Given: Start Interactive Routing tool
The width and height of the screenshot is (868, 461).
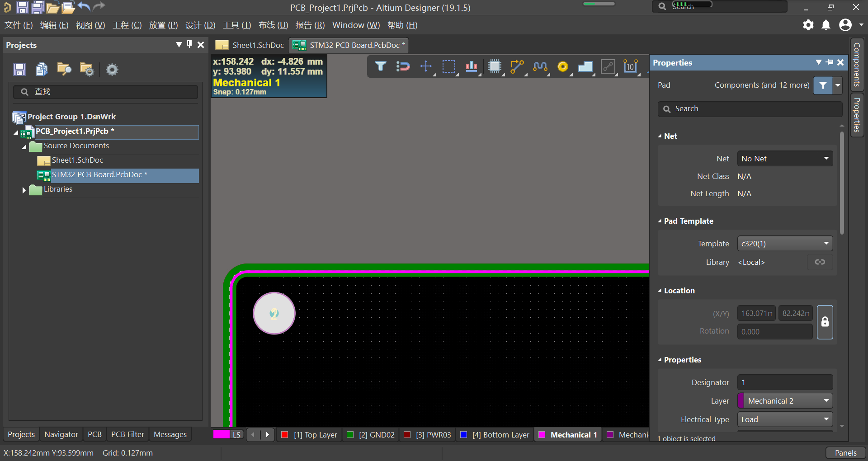Looking at the screenshot, I should (x=517, y=66).
